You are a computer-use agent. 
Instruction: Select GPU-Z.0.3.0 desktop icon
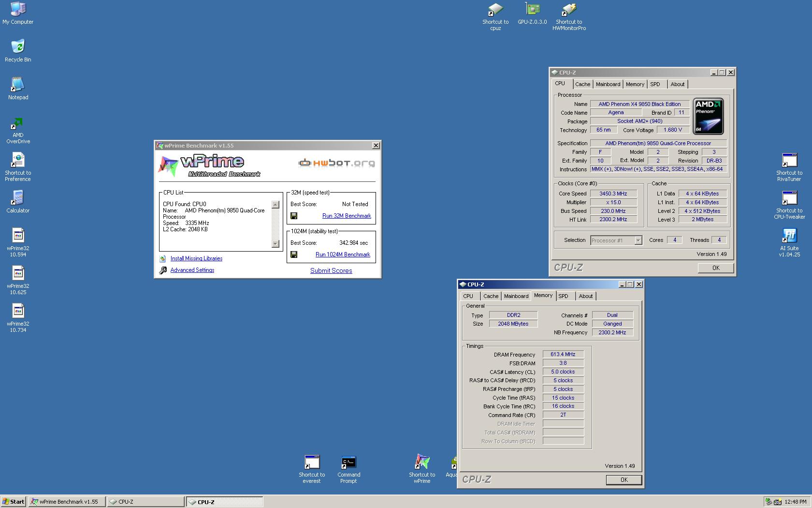click(532, 13)
